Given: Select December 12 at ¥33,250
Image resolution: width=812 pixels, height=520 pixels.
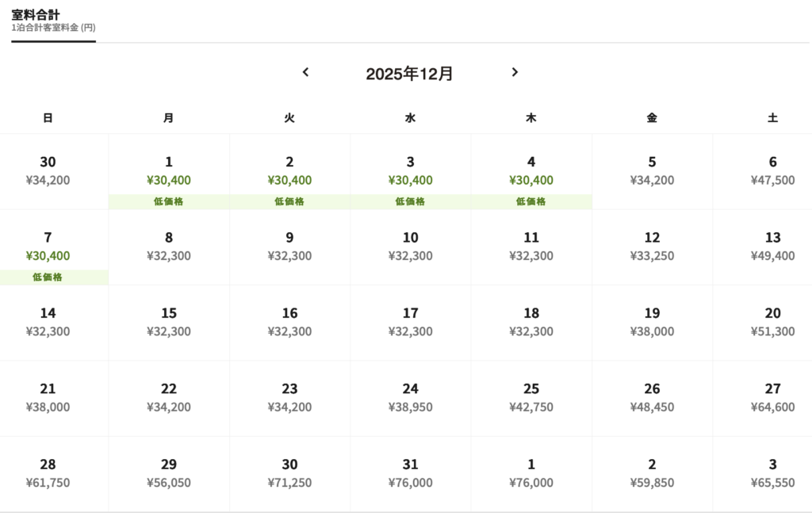Looking at the screenshot, I should tap(652, 247).
